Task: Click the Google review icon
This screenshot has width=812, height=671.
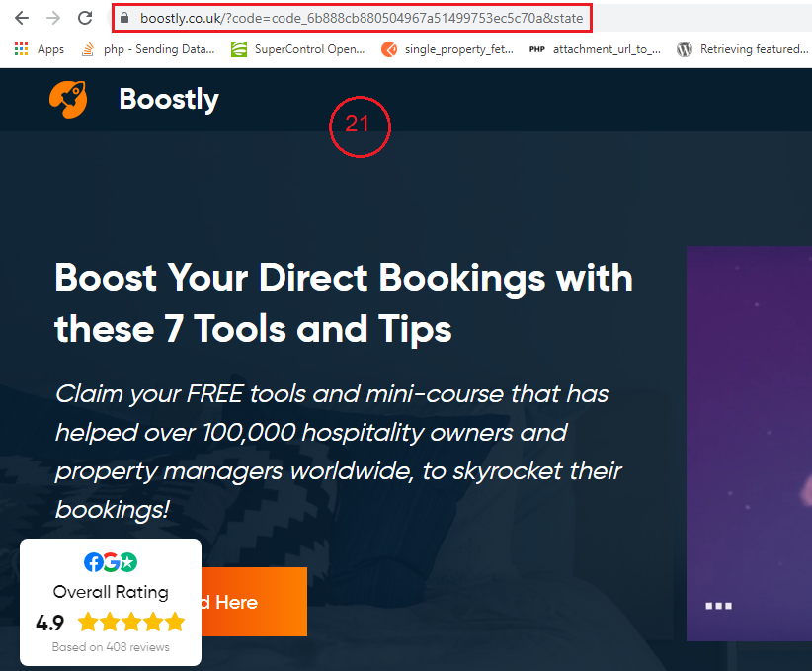Action: click(x=111, y=562)
